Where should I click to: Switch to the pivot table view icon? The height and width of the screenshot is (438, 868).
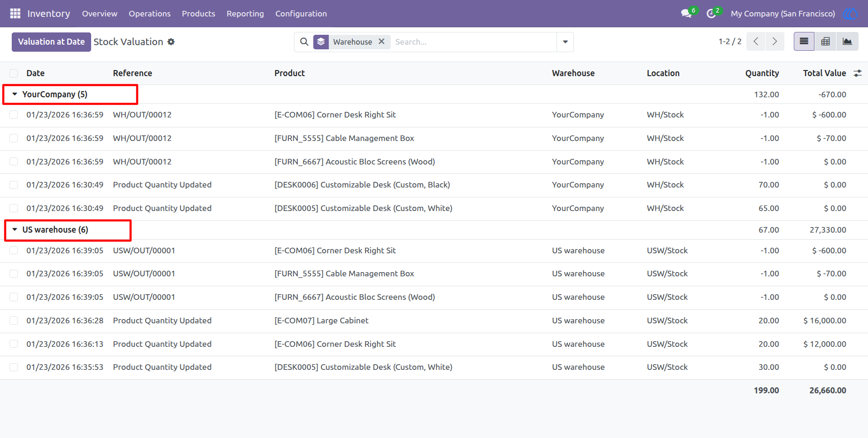click(826, 42)
